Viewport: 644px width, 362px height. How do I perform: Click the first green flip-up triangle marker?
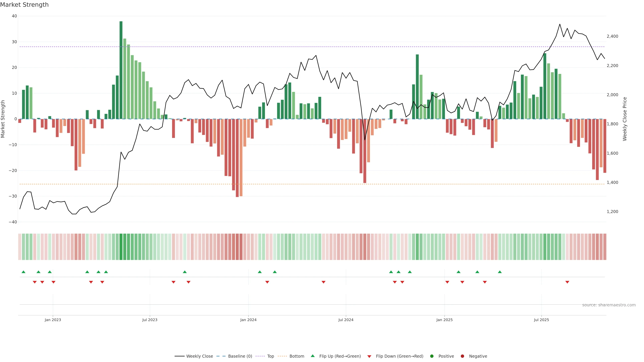23,272
